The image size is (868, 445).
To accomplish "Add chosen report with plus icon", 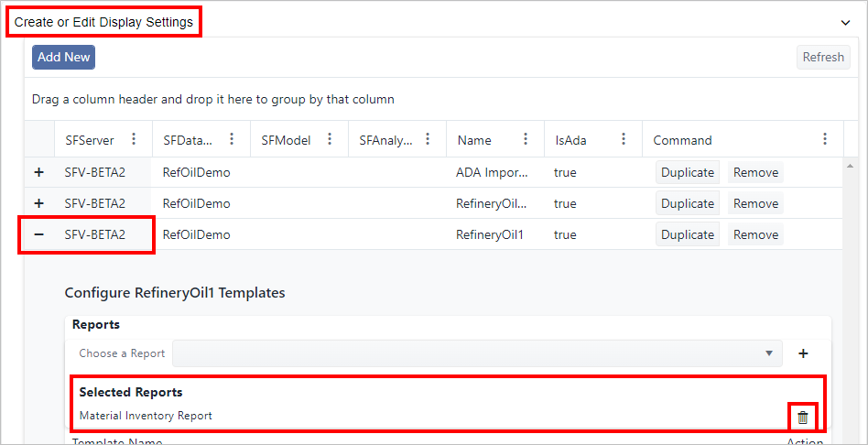I will tap(803, 353).
